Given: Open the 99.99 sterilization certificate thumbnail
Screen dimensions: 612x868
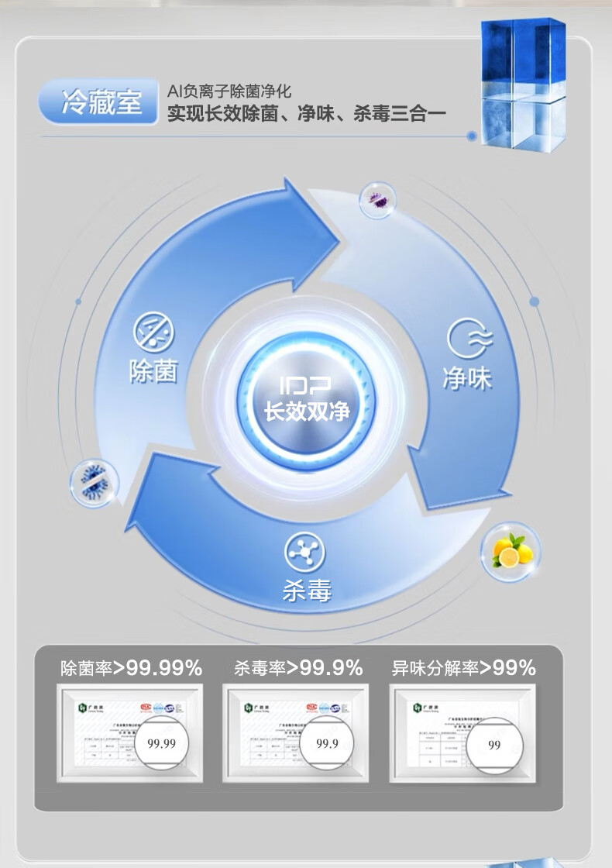Looking at the screenshot, I should point(129,733).
